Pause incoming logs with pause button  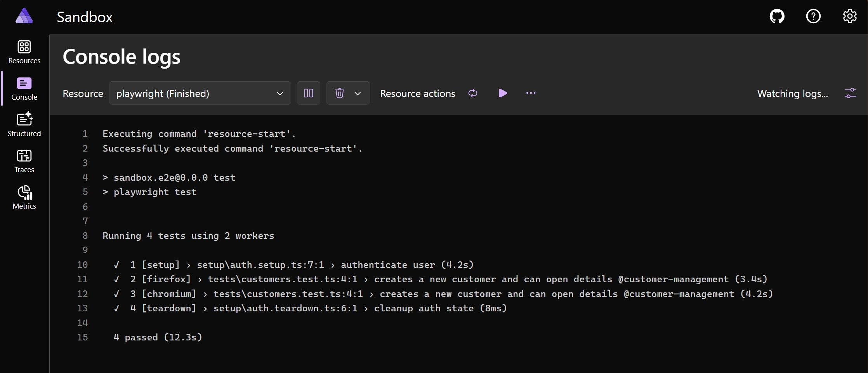click(309, 93)
